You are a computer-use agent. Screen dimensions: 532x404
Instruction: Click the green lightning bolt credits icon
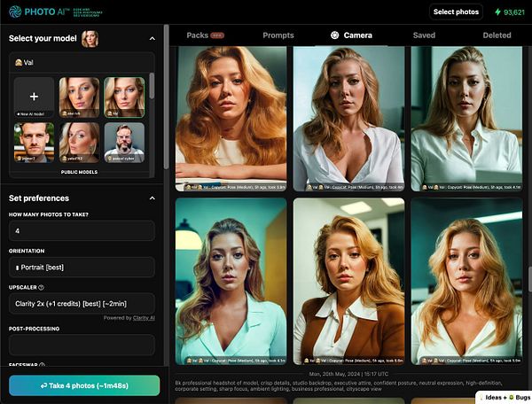(497, 12)
